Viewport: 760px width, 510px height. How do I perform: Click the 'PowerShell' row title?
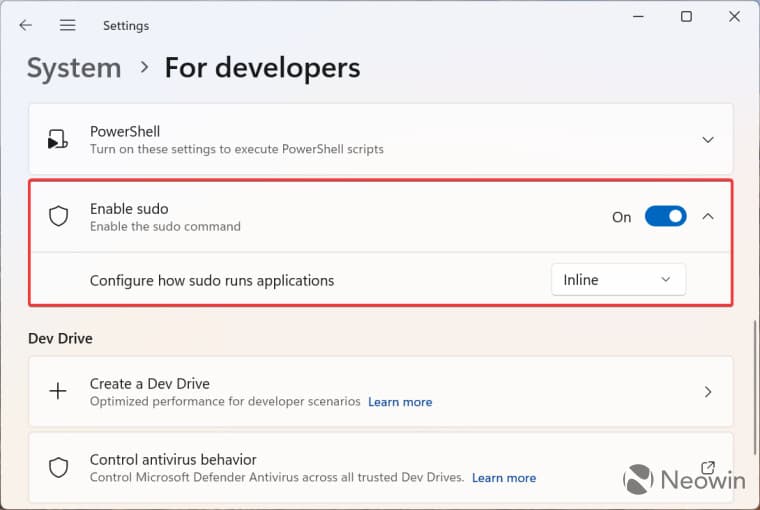[125, 131]
